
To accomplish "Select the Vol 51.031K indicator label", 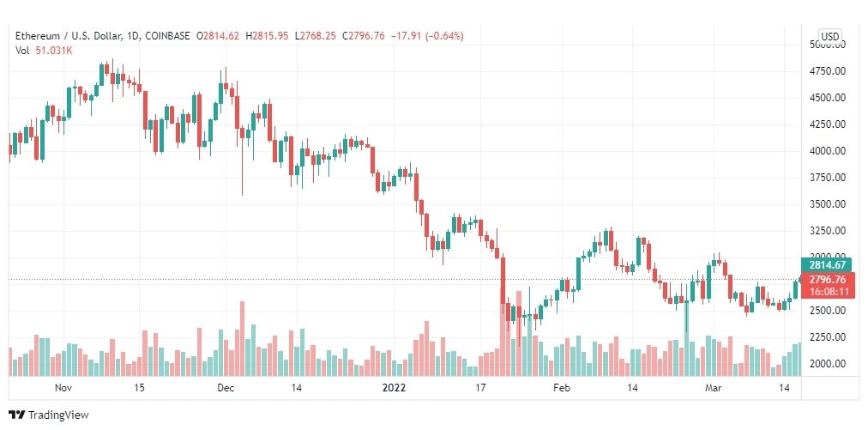I will point(44,51).
